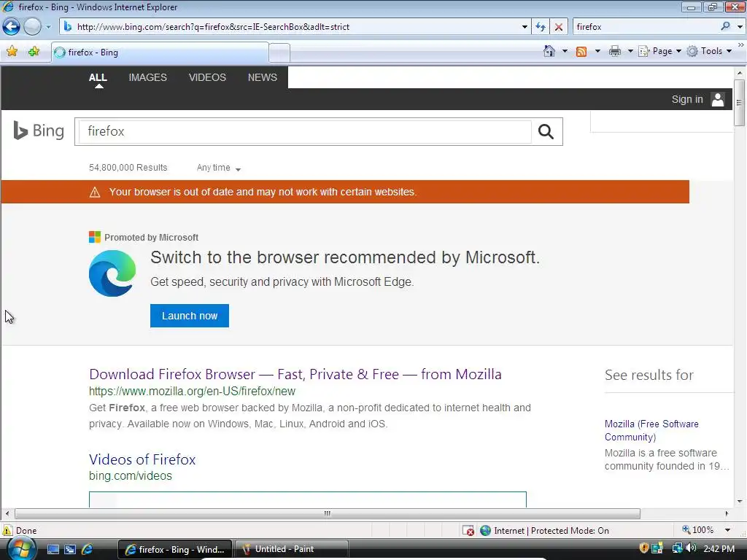The width and height of the screenshot is (747, 560).
Task: Open the Windows Start orb
Action: [20, 549]
